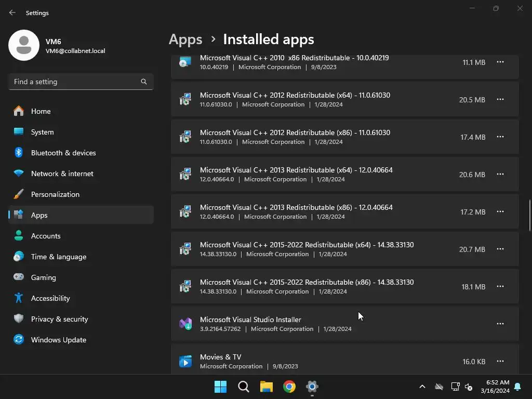Image resolution: width=532 pixels, height=399 pixels.
Task: Open options for Visual C++ 2015-2022 (x86)
Action: tap(500, 286)
